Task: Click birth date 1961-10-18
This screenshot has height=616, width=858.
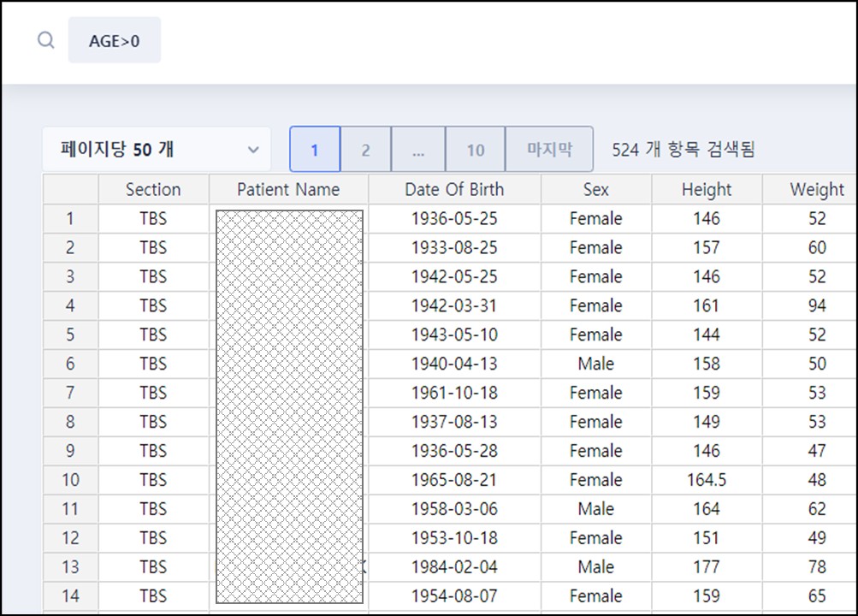Action: pyautogui.click(x=454, y=393)
